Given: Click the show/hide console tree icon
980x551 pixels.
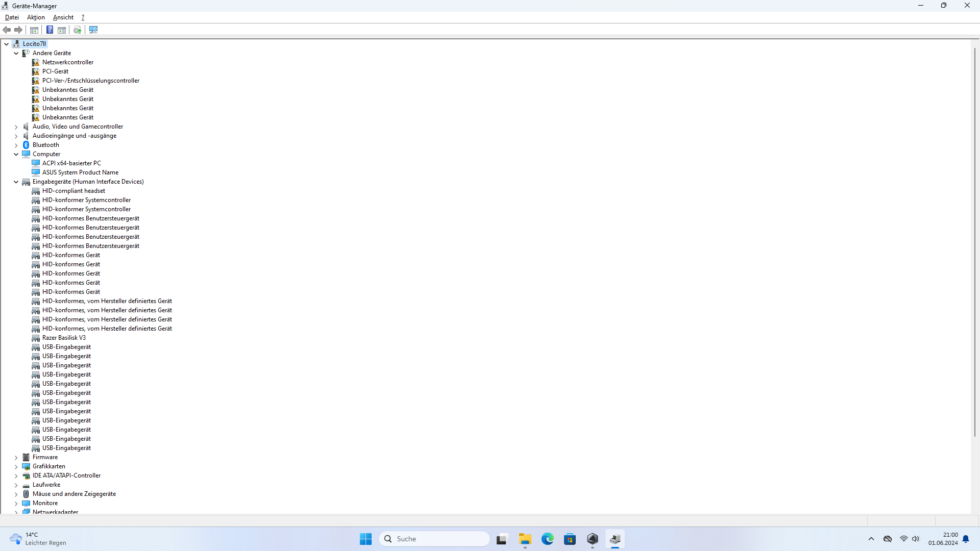Looking at the screenshot, I should pos(34,30).
